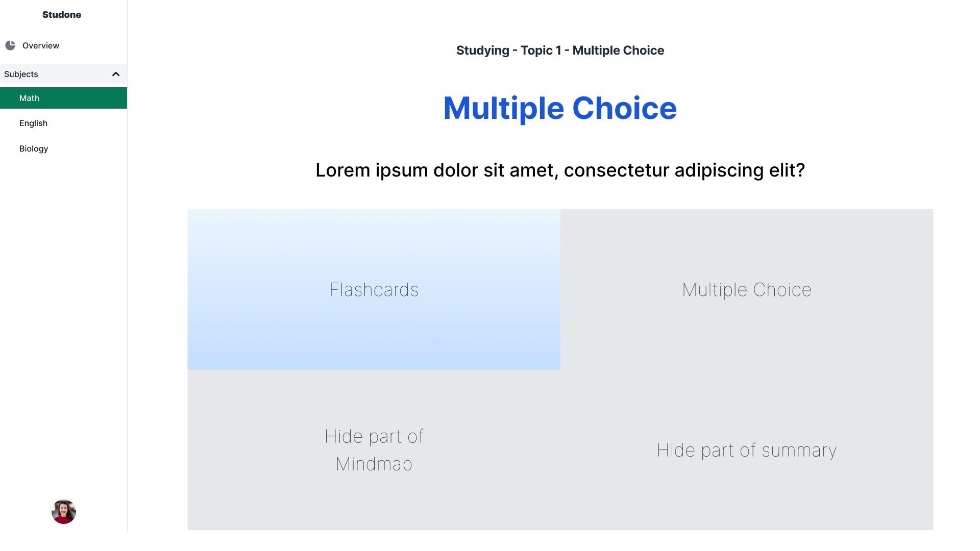980x551 pixels.
Task: Click the Studone logo text
Action: click(62, 15)
